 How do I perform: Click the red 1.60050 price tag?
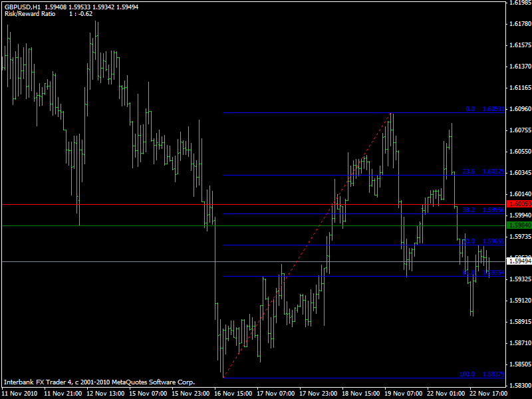518,203
